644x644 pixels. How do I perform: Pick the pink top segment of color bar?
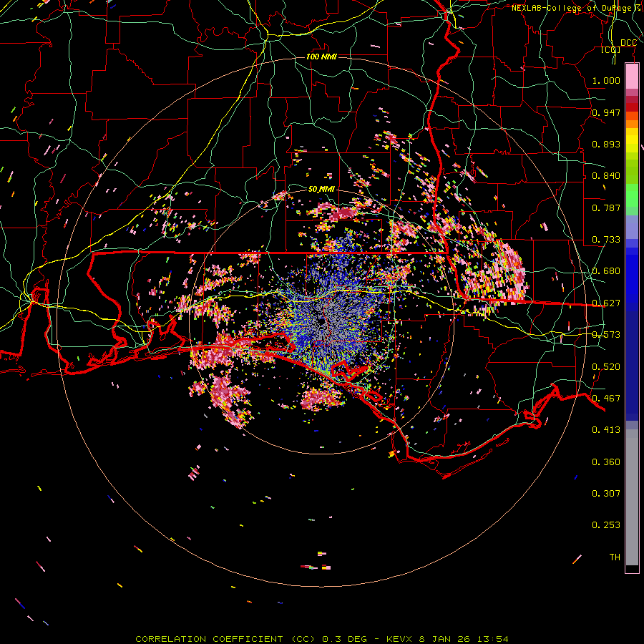coord(632,75)
